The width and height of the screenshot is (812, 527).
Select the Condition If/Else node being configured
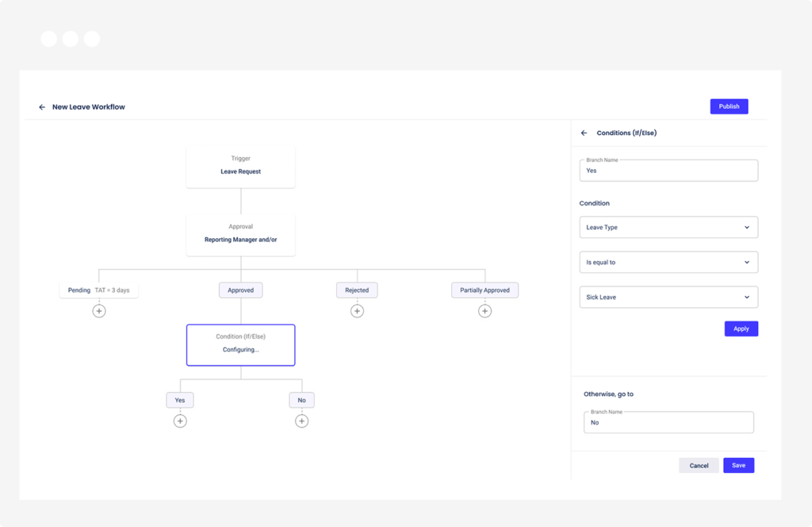tap(240, 344)
